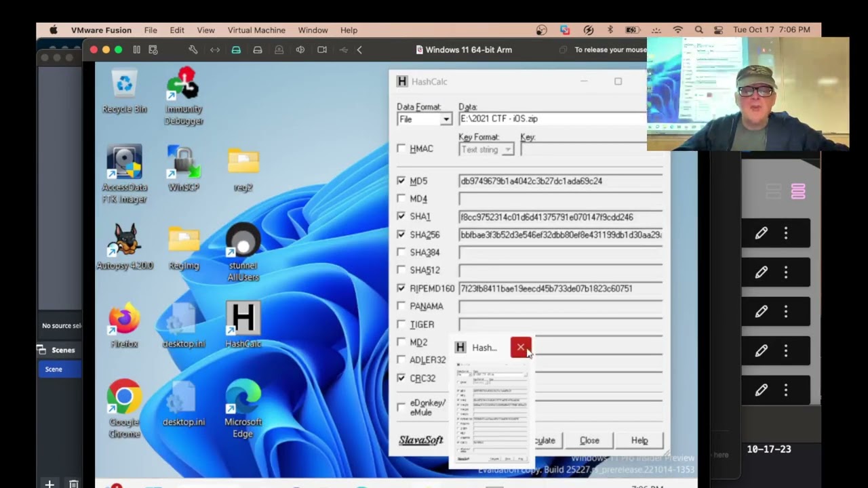This screenshot has width=868, height=488.
Task: Pause the virtual machine in VMware toolbar
Action: [x=136, y=49]
